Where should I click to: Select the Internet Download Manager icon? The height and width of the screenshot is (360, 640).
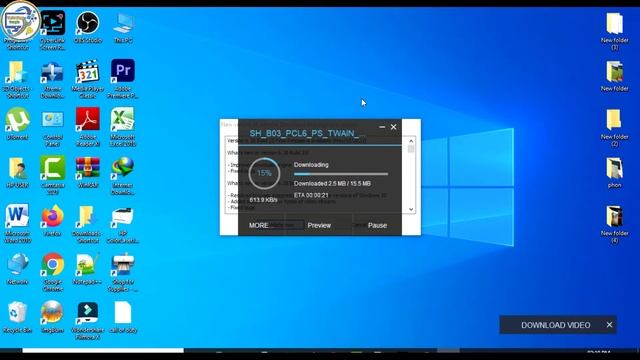(123, 176)
